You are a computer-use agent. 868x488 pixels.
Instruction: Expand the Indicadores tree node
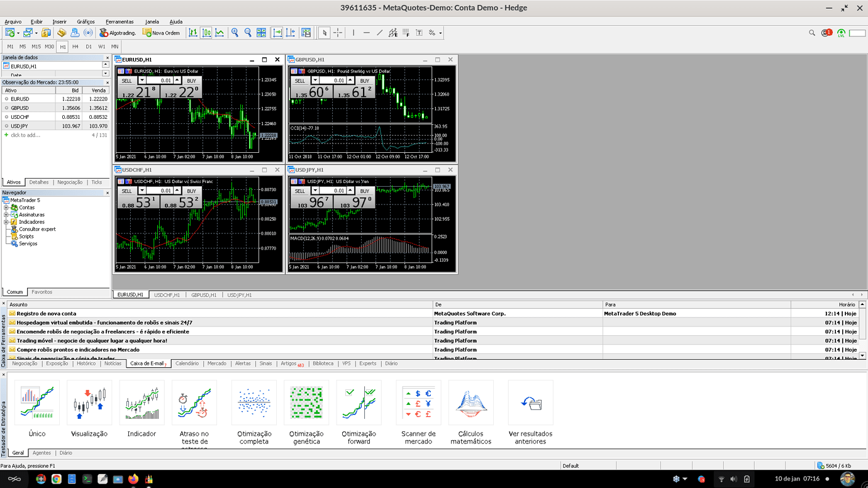click(6, 222)
